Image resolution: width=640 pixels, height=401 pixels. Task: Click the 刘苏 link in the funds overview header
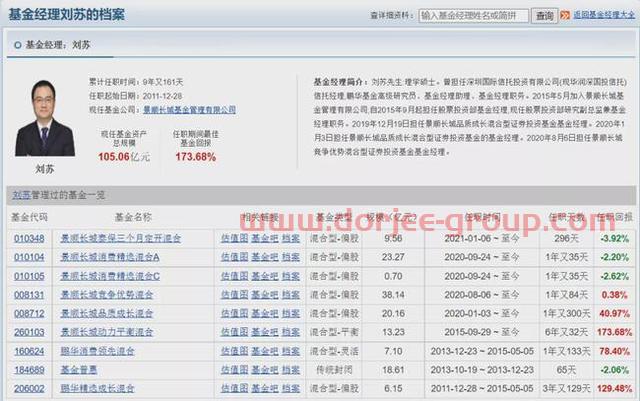(21, 195)
